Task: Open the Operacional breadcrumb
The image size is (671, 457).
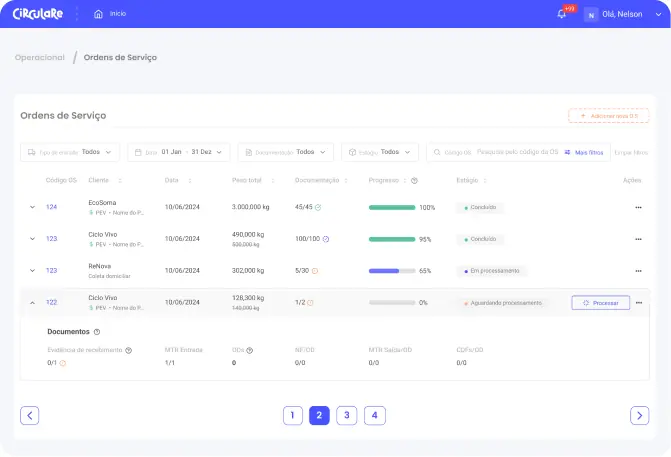Action: 40,57
